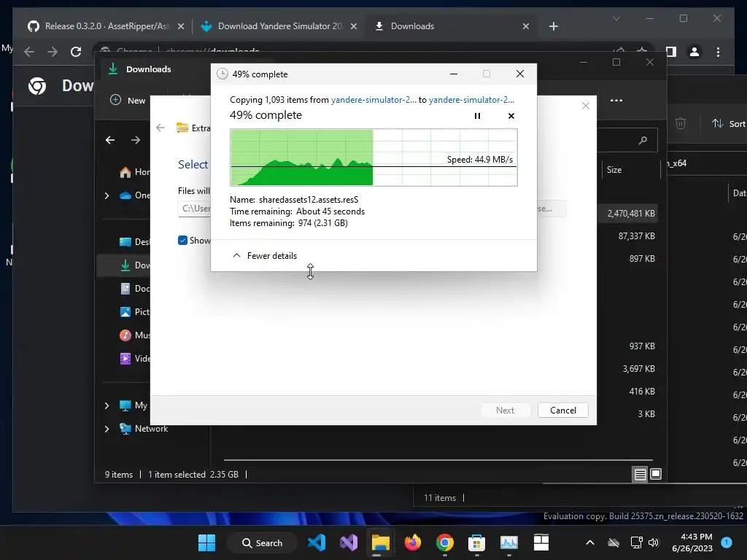Click the Delete trash icon
The width and height of the screenshot is (747, 560).
click(x=681, y=123)
